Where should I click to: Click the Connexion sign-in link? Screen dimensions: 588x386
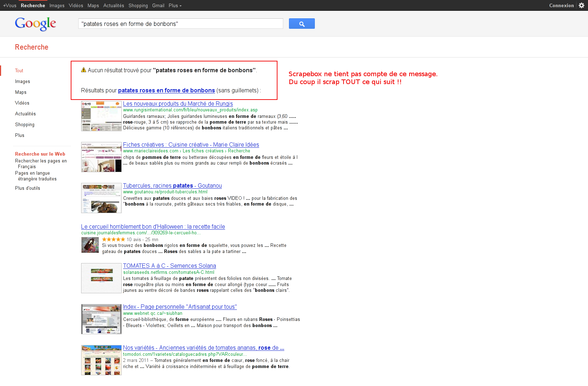(561, 5)
